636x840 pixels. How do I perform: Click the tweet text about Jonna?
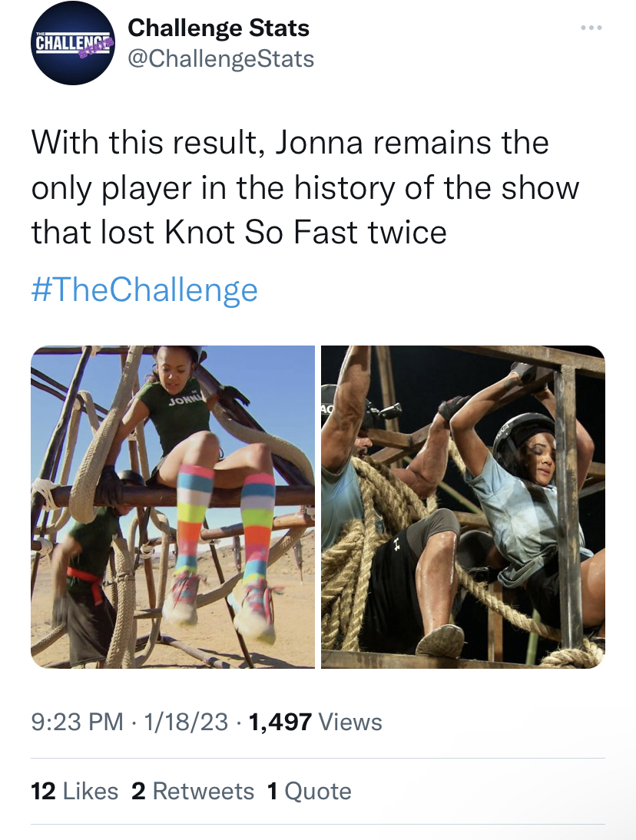click(306, 187)
